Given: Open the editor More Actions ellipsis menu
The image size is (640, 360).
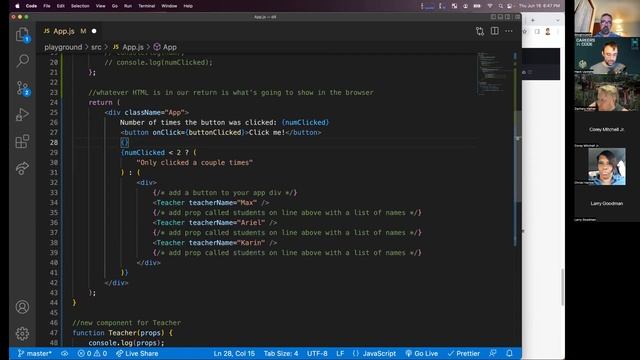Looking at the screenshot, I should coord(509,31).
